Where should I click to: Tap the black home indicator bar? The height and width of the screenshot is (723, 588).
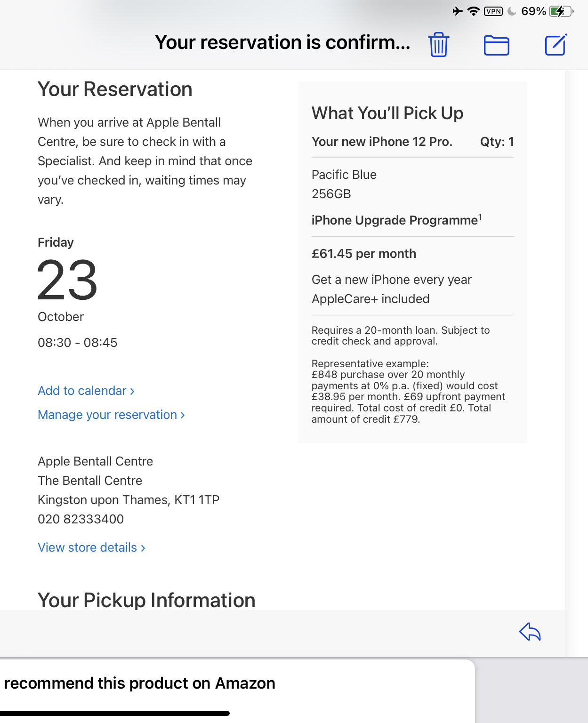(115, 713)
